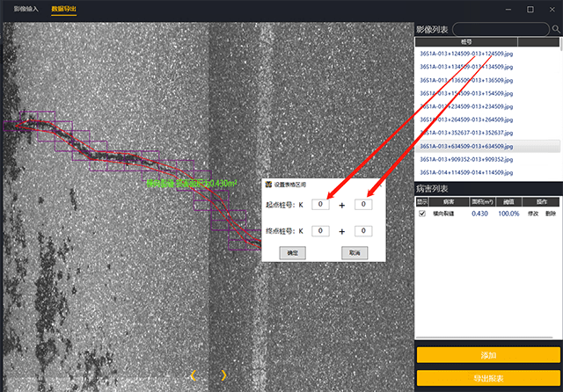Click the 设置表格区间 dialog title icon
The height and width of the screenshot is (392, 563).
click(268, 185)
